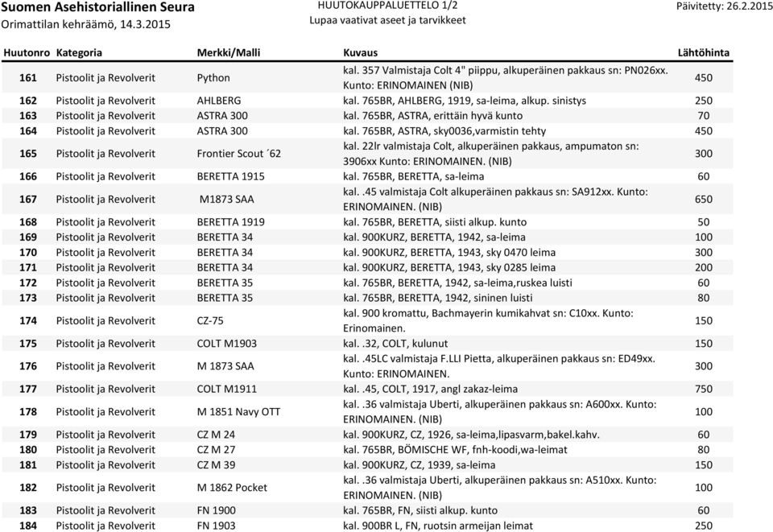Click starting price 70 for lot 163
This screenshot has height=532, width=773.
pos(704,116)
